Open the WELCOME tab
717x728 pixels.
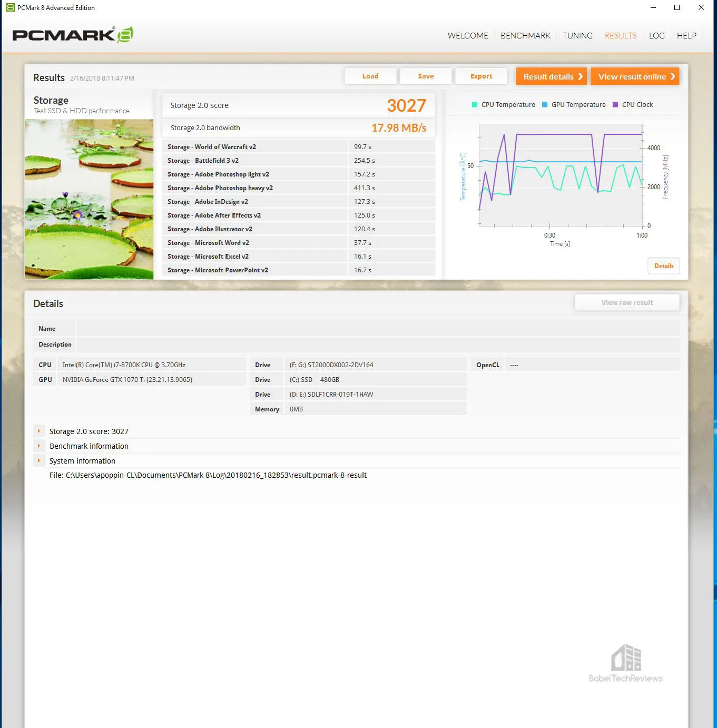click(x=468, y=36)
